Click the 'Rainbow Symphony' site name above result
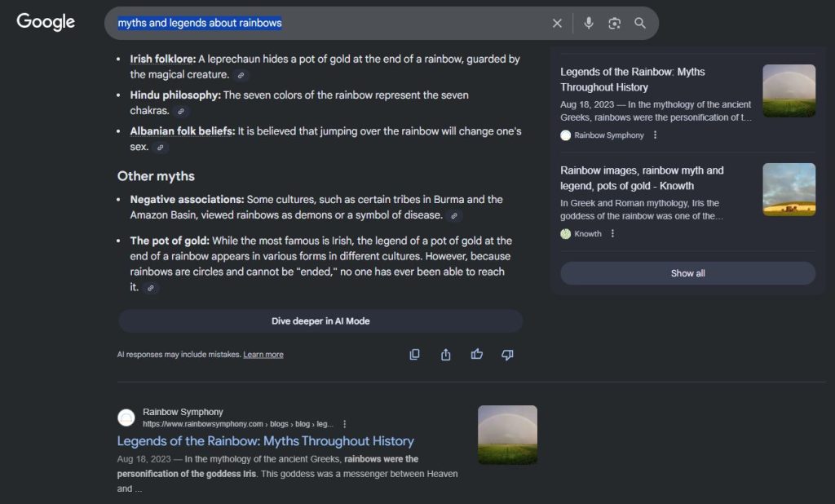Screen dimensions: 835x504 183,412
